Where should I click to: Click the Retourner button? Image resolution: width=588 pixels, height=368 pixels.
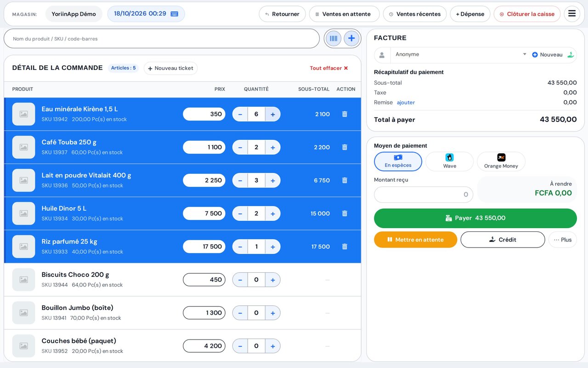(282, 14)
